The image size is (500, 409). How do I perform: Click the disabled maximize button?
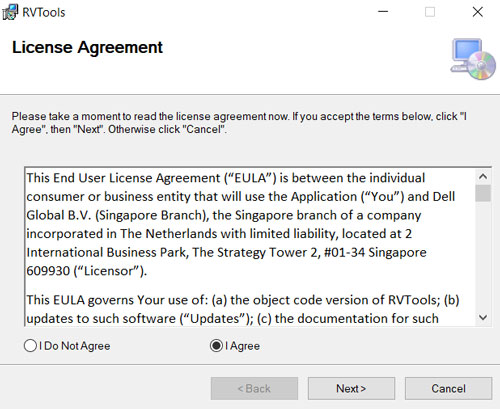tap(430, 12)
